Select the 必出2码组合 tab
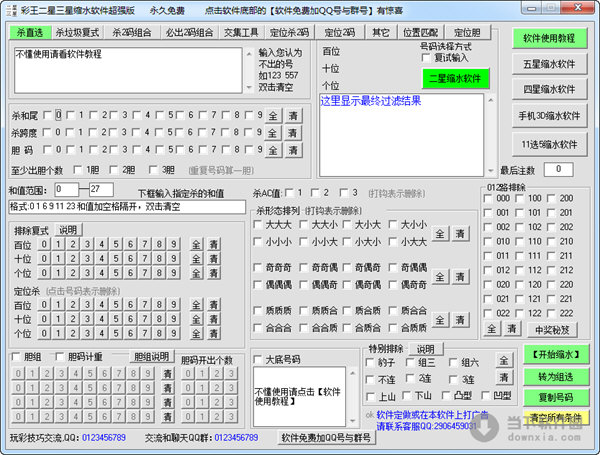Image resolution: width=600 pixels, height=455 pixels. pyautogui.click(x=189, y=33)
